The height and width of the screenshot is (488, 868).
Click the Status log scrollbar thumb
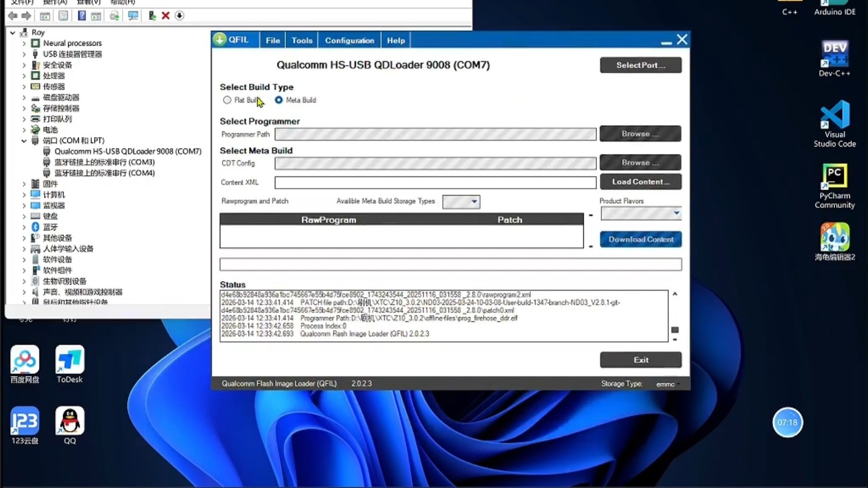675,330
